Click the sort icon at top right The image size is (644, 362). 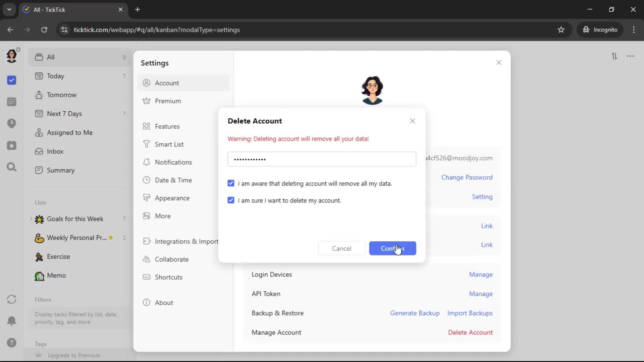point(614,56)
